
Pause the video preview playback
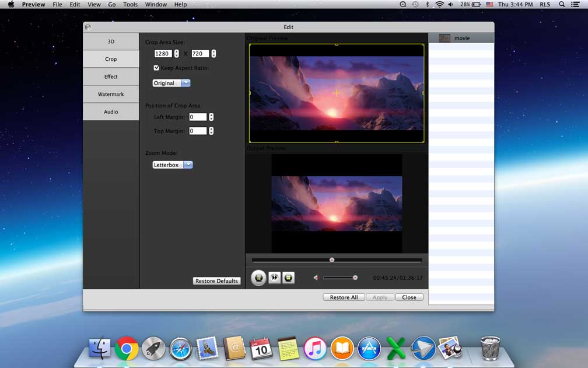258,278
